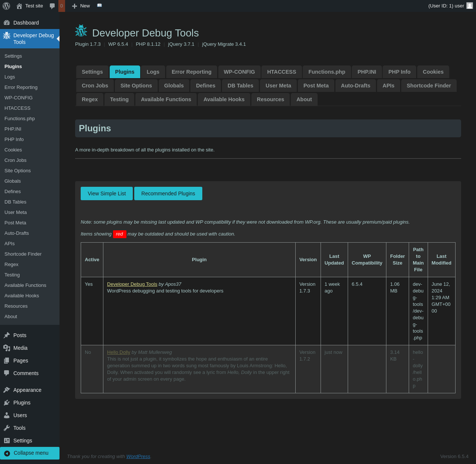
Task: Switch to the Error Reporting tab
Action: tap(192, 72)
